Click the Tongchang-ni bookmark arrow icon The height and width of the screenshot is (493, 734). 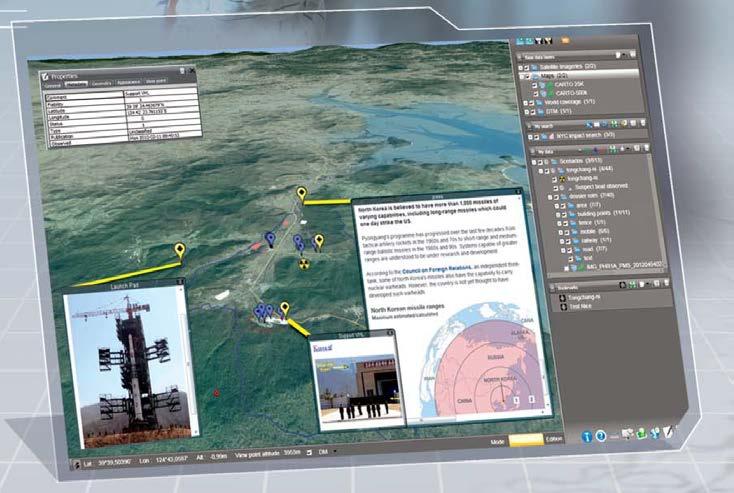[563, 298]
